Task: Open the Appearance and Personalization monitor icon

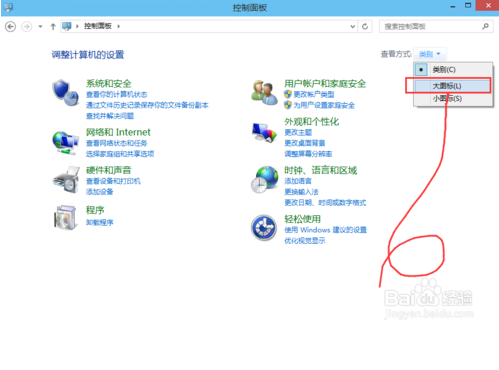Action: coord(264,133)
